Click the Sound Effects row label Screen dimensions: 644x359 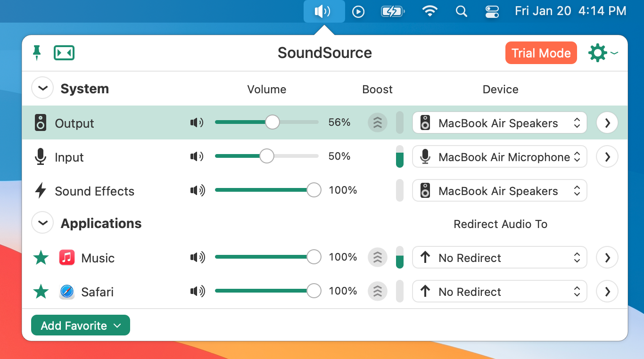tap(95, 191)
